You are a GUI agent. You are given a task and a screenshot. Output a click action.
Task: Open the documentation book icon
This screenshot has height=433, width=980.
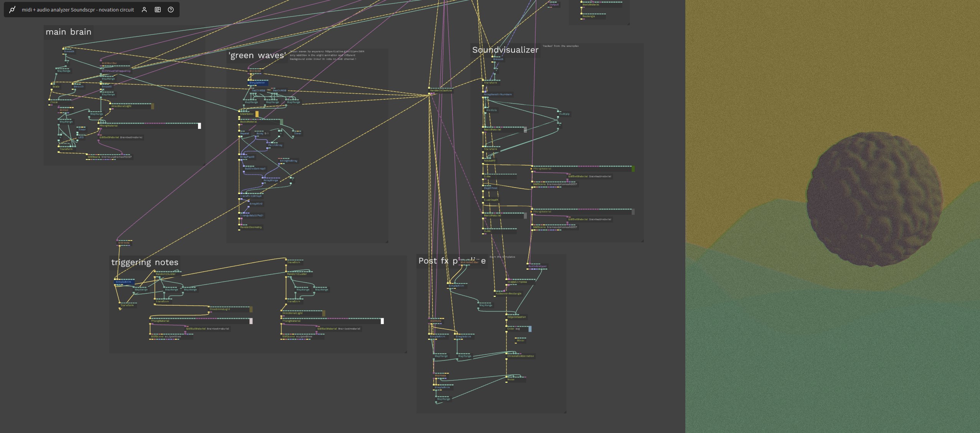click(x=158, y=10)
